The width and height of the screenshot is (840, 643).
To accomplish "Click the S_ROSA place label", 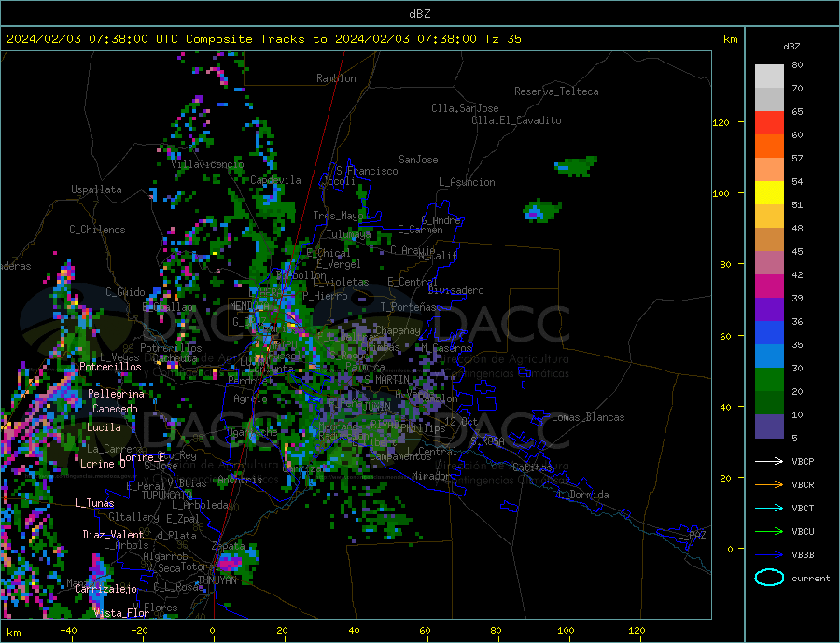I will coord(487,441).
